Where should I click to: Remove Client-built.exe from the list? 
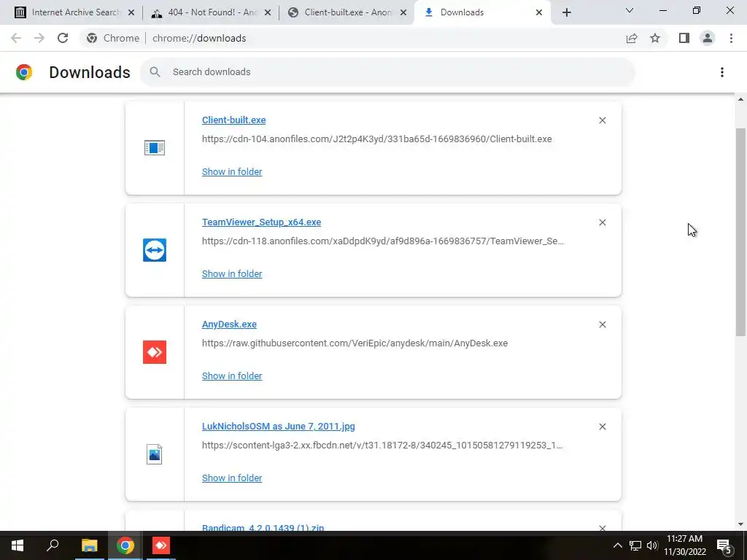point(602,120)
